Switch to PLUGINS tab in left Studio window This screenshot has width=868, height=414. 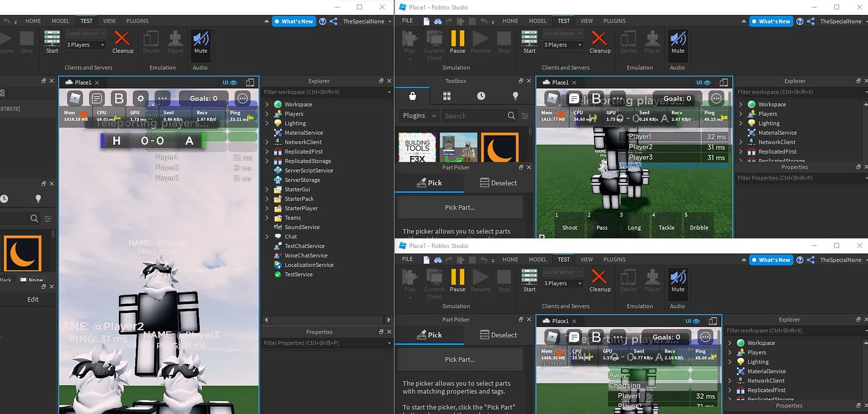[x=137, y=21]
